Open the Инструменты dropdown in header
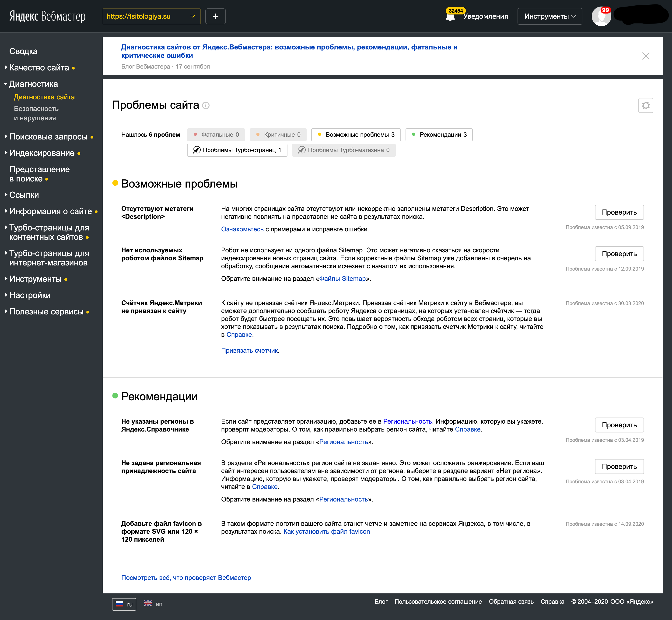Viewport: 672px width, 620px height. [x=549, y=16]
